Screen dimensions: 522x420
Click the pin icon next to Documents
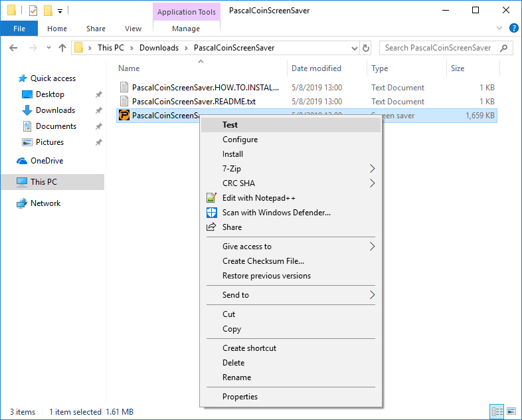[98, 126]
